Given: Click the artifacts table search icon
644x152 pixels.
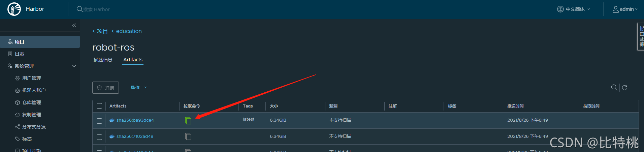Looking at the screenshot, I should click(x=614, y=88).
